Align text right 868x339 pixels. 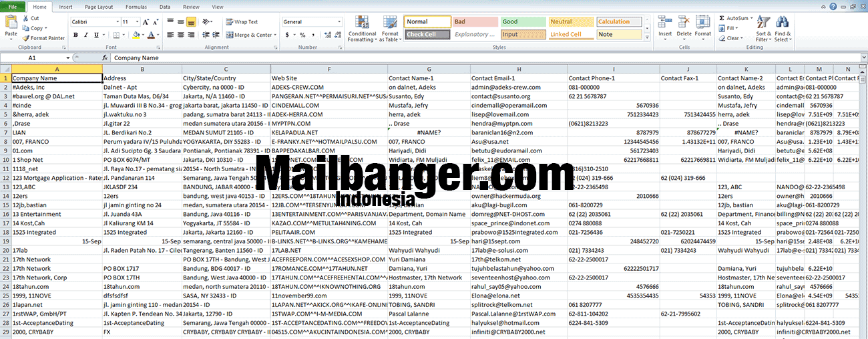191,35
